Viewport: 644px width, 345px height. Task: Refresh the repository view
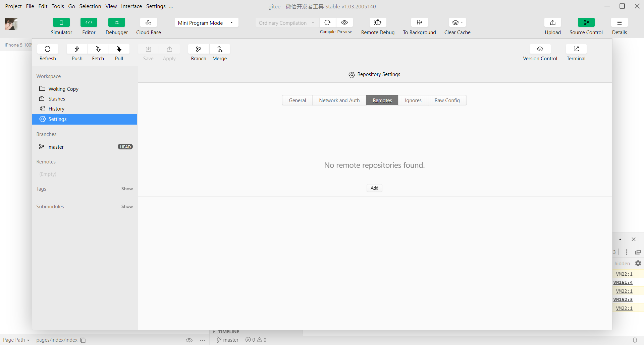(48, 49)
